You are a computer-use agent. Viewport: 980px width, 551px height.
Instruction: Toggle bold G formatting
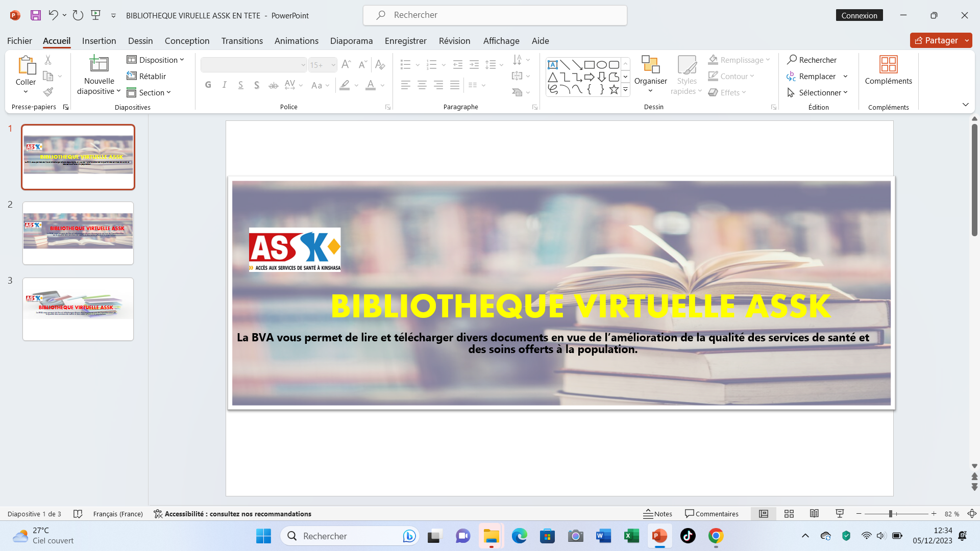[x=208, y=85]
